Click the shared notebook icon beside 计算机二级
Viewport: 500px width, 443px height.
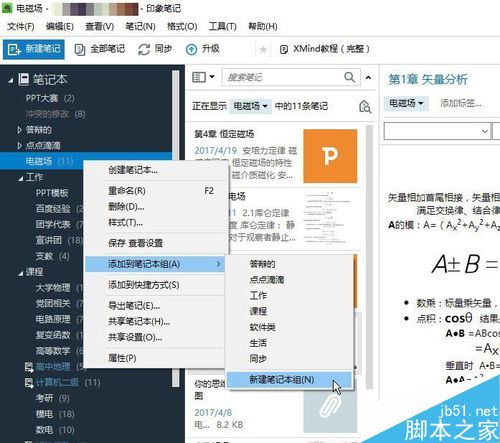pyautogui.click(x=29, y=382)
